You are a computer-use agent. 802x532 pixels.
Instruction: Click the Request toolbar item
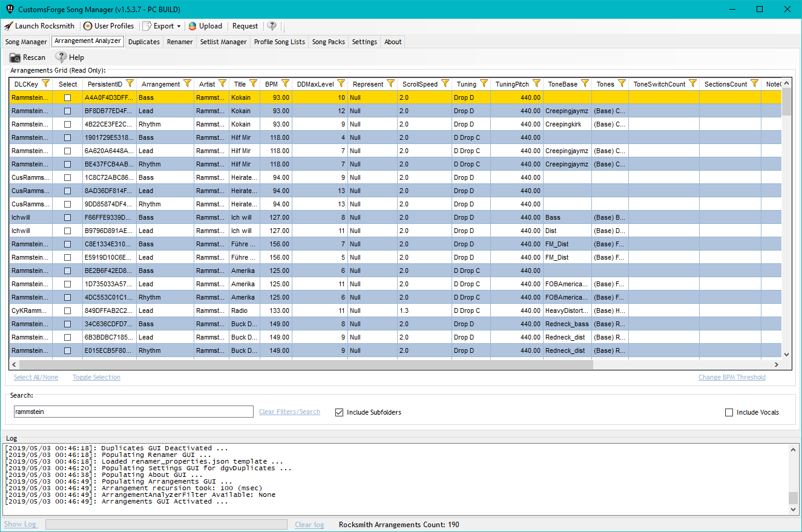245,25
